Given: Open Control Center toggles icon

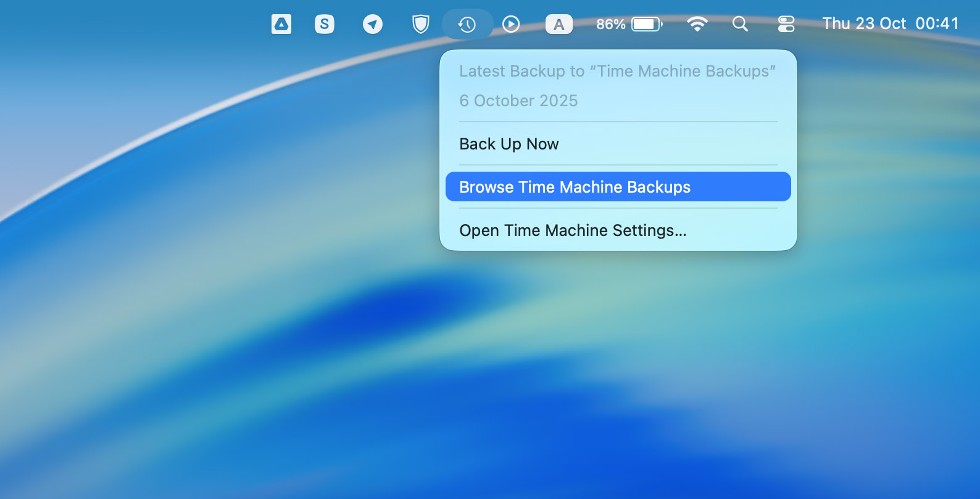Looking at the screenshot, I should pyautogui.click(x=786, y=24).
